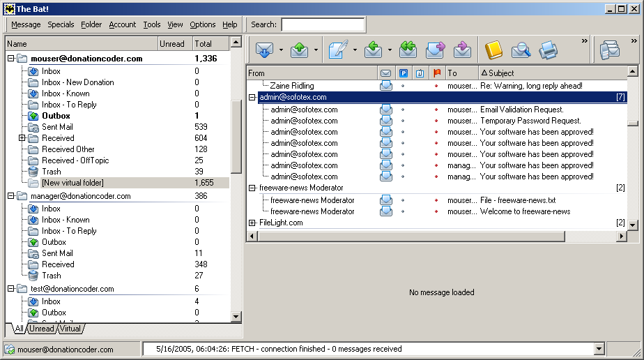Open dropdown arrow next to Reply icon

click(x=390, y=50)
